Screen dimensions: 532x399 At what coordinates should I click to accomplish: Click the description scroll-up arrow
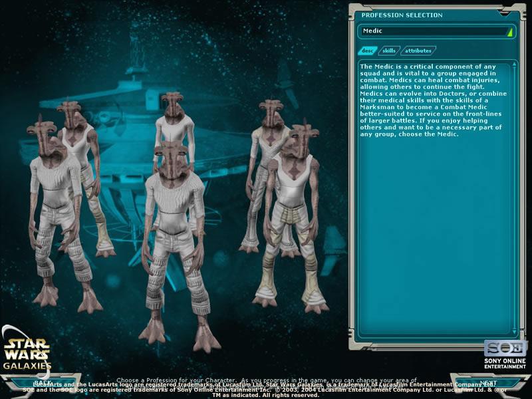513,65
